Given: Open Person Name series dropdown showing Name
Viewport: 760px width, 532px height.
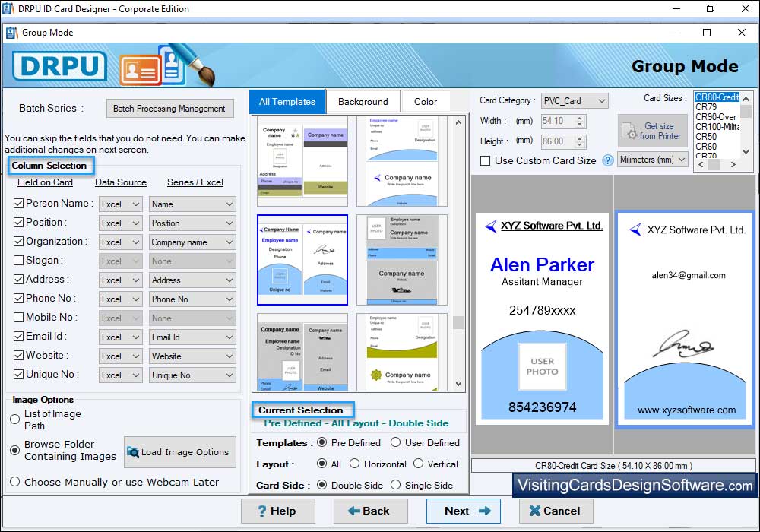Looking at the screenshot, I should click(x=192, y=204).
